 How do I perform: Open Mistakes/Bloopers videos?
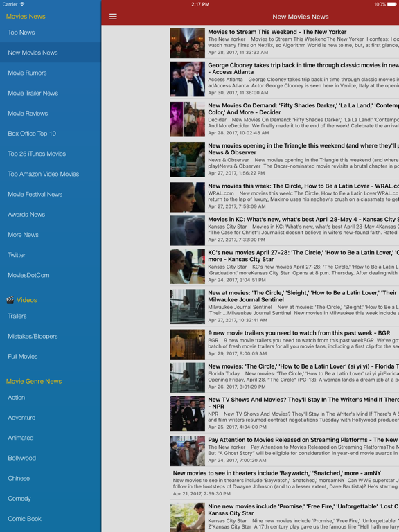51,336
